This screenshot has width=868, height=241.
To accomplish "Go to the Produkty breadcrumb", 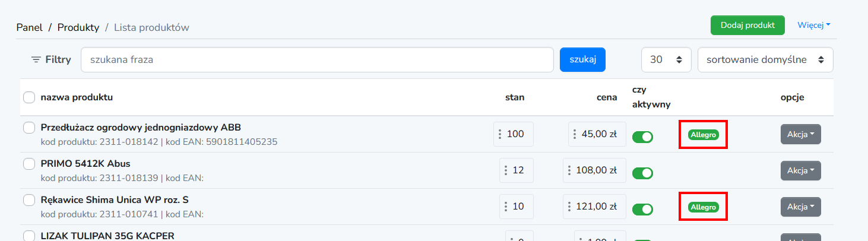I will click(78, 27).
